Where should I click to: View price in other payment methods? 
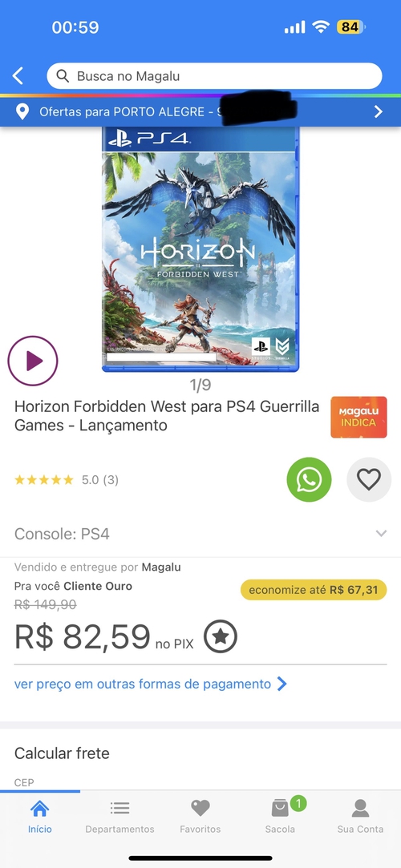[151, 684]
